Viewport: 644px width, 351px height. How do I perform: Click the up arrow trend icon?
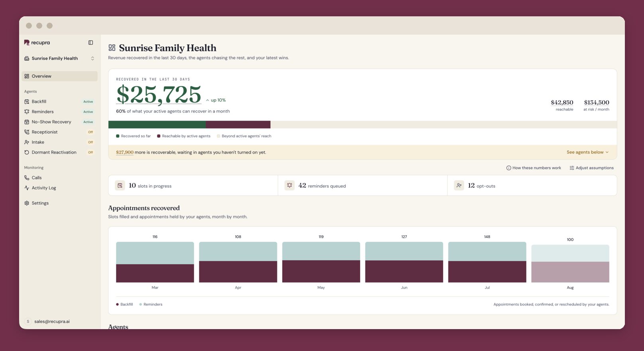208,100
